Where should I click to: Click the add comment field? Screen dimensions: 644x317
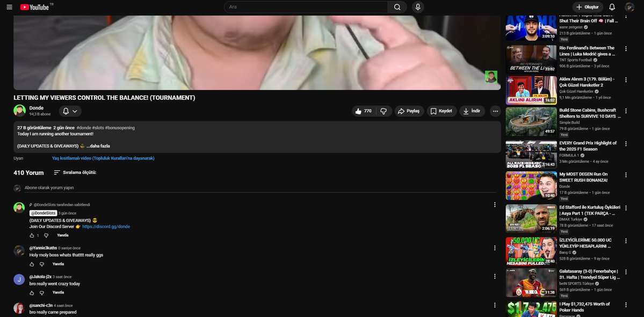click(x=260, y=188)
